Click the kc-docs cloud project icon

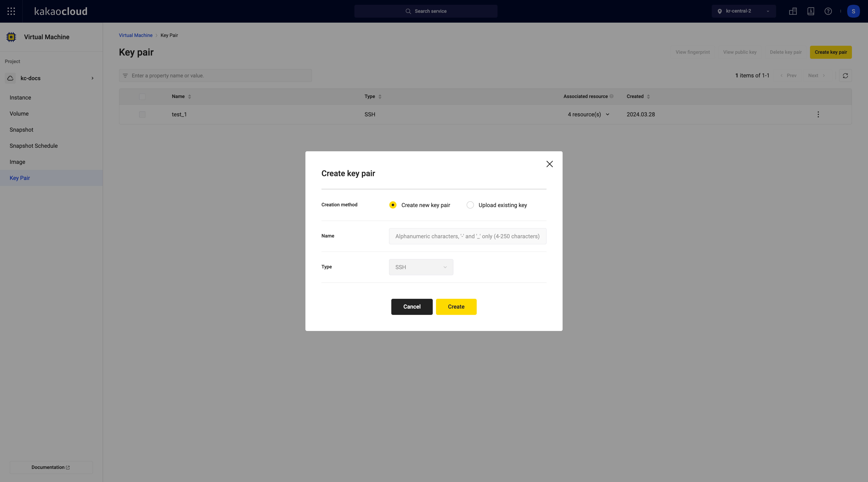coord(10,78)
